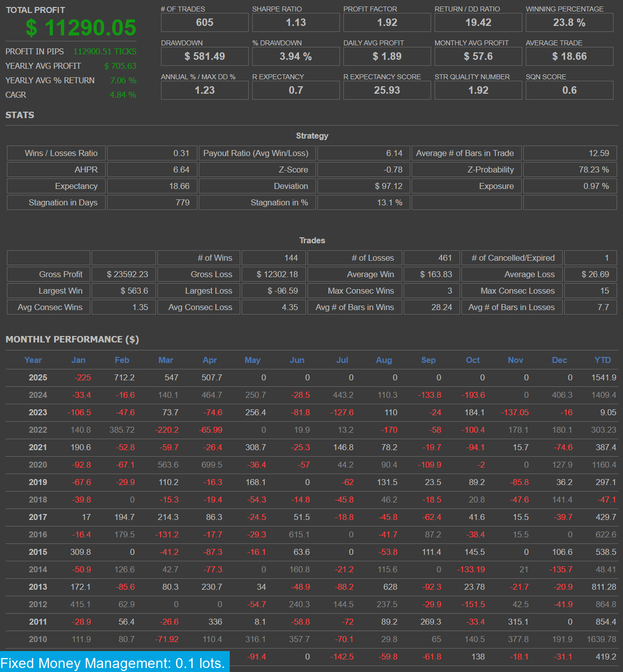Select the Daily Avg Profit value $ 1.89
The height and width of the screenshot is (672, 623).
pyautogui.click(x=387, y=56)
